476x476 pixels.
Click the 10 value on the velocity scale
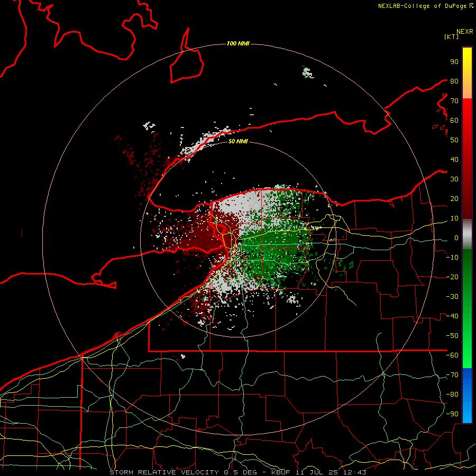pos(454,218)
